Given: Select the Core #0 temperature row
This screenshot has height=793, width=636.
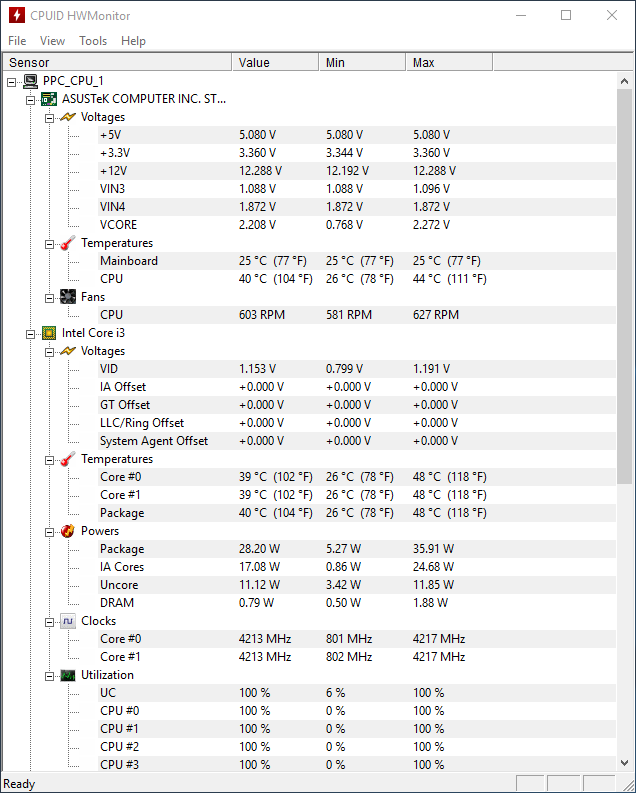Looking at the screenshot, I should coord(357,477).
